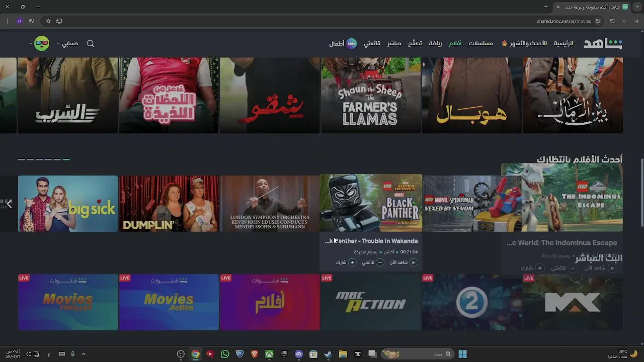Bookmark this page with the star icon
This screenshot has height=362, width=644.
coord(48,21)
